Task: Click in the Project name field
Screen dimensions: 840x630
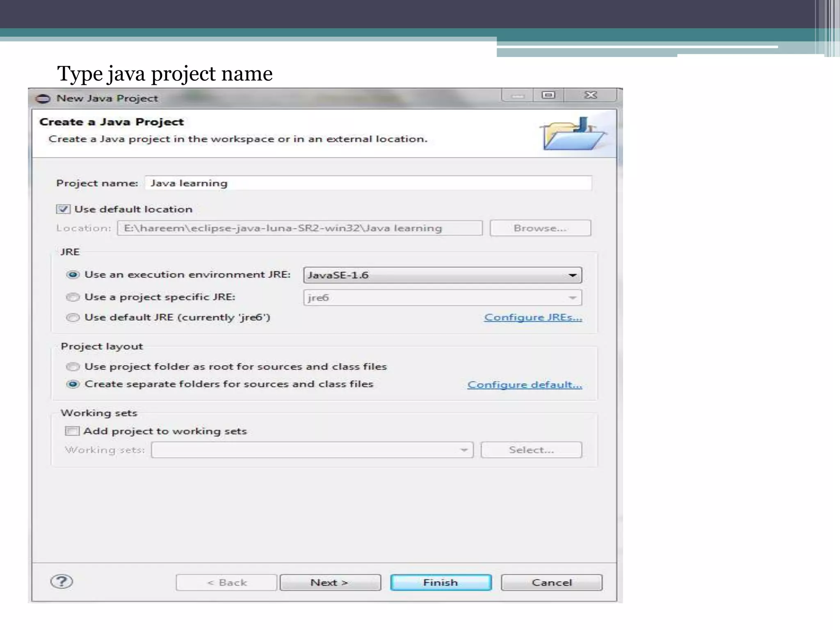Action: click(368, 183)
